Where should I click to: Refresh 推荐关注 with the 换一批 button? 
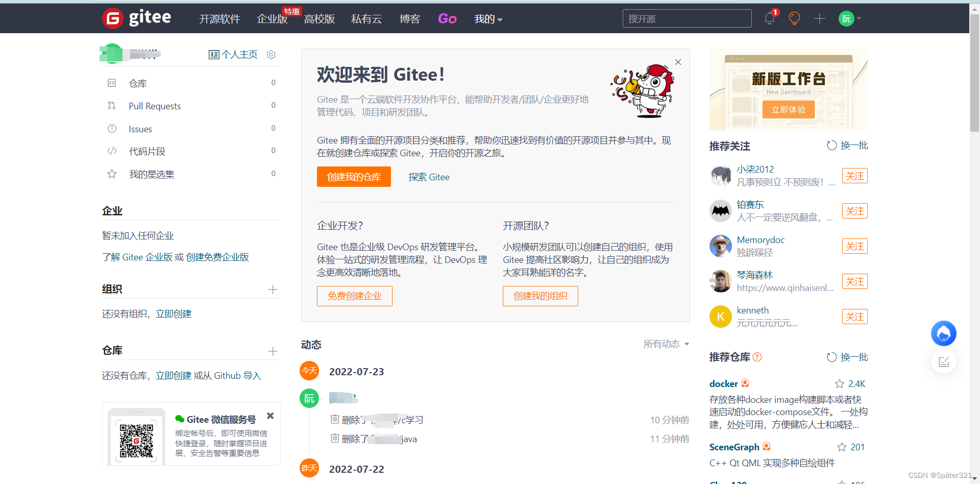[x=847, y=146]
